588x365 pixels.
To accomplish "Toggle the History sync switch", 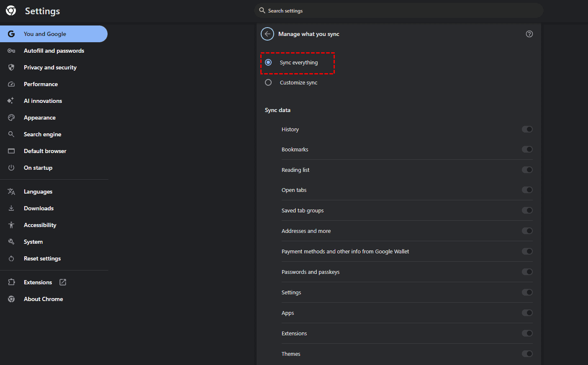I will [527, 129].
